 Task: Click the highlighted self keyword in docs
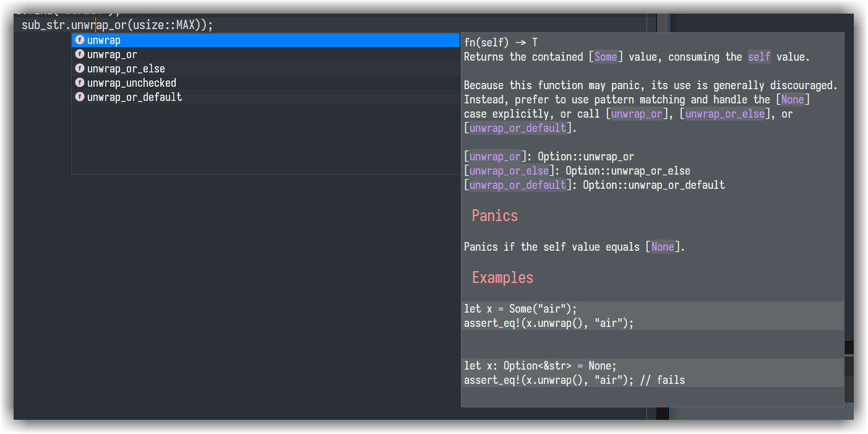759,57
